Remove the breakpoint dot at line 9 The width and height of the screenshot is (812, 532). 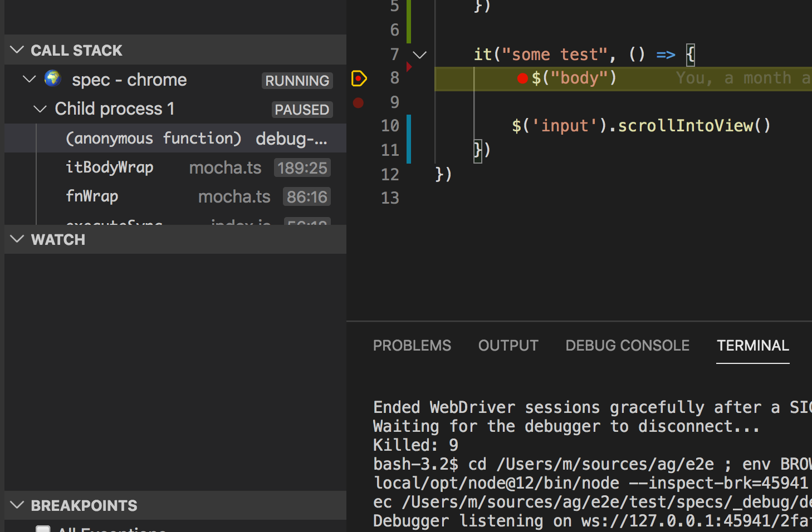click(x=358, y=102)
